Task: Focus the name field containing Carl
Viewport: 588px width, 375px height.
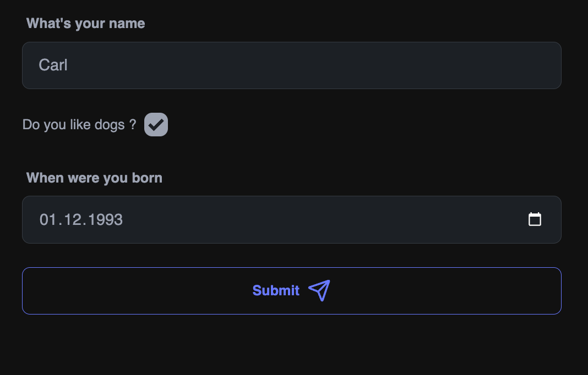Action: 292,65
